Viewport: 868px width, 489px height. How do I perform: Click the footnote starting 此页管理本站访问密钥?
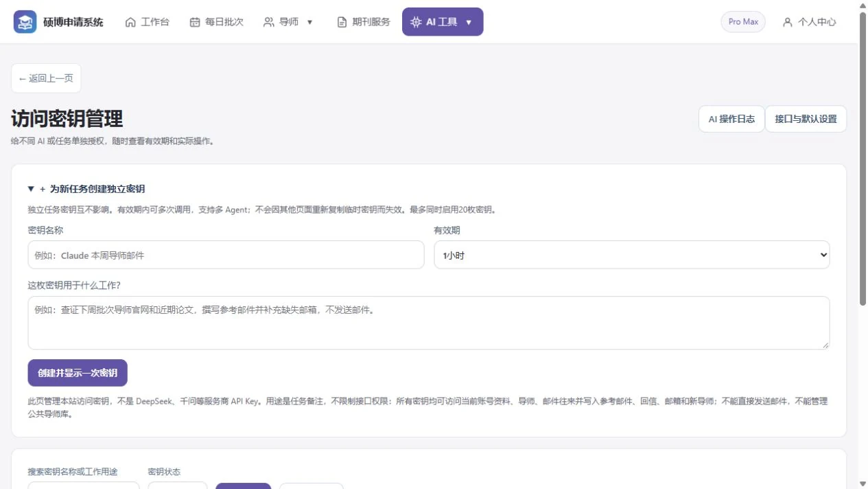pyautogui.click(x=427, y=407)
